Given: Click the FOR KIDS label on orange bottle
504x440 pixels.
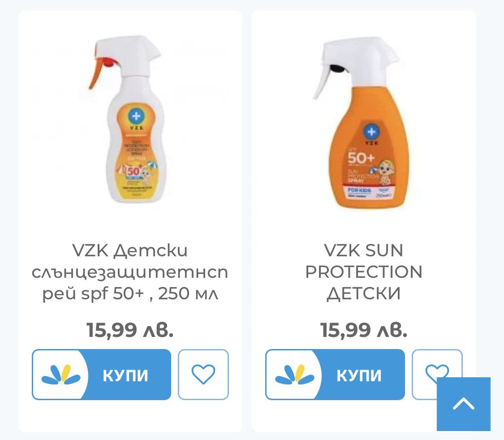Looking at the screenshot, I should pos(359,190).
